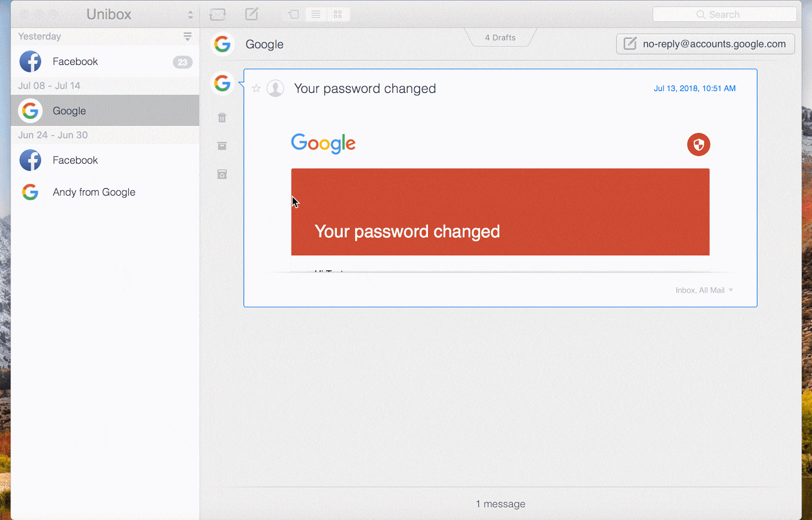Click the Jul 08 - Jul 14 group header
The width and height of the screenshot is (812, 520).
[49, 86]
